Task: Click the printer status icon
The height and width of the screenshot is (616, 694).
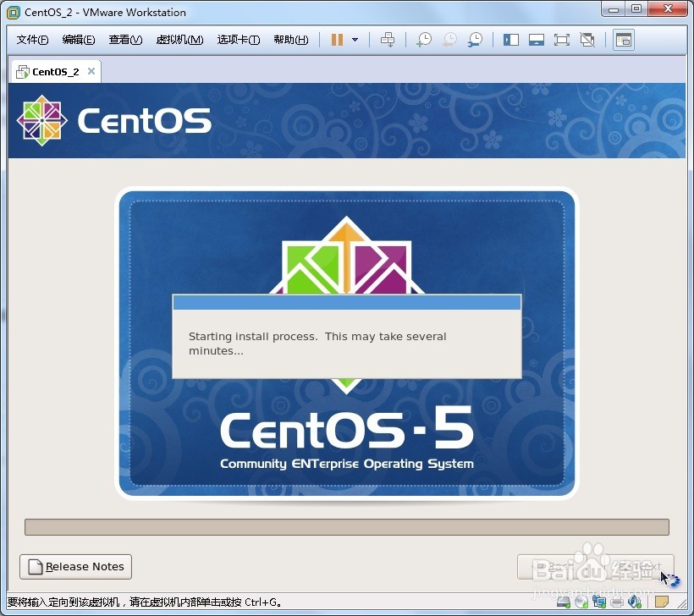Action: coord(617,602)
